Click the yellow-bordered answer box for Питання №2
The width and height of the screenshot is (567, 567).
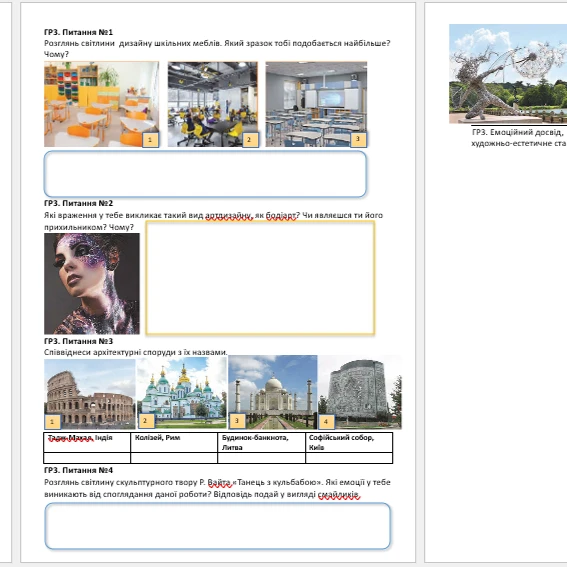tap(260, 278)
